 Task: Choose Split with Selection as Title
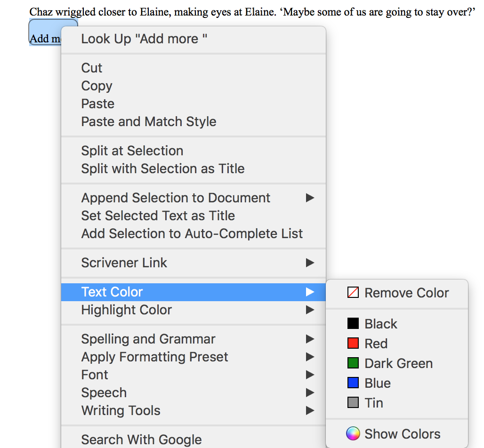(194, 169)
